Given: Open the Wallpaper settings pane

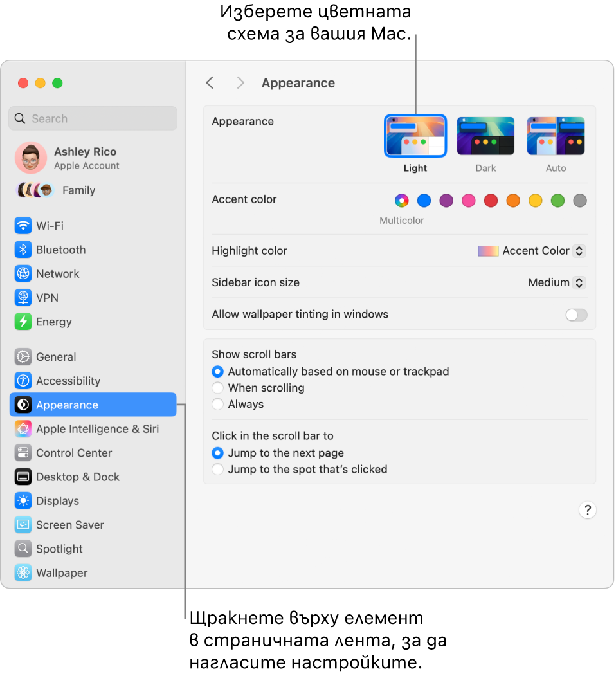Looking at the screenshot, I should tap(62, 573).
